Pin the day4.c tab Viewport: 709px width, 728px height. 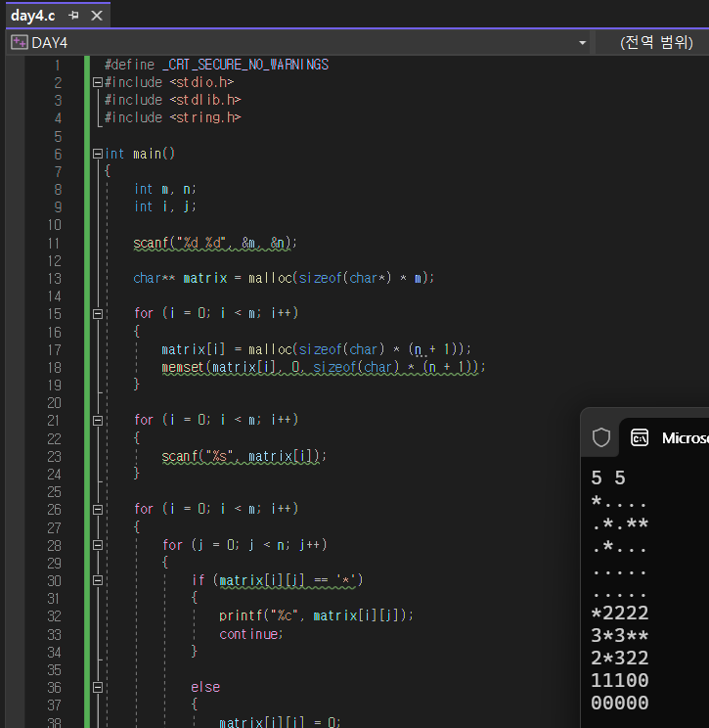[73, 16]
